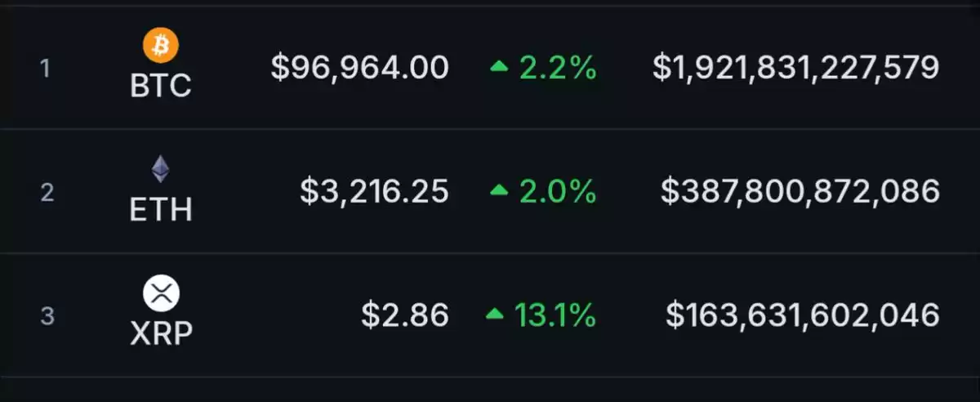
Task: Click the 2.2% change value
Action: 558,69
